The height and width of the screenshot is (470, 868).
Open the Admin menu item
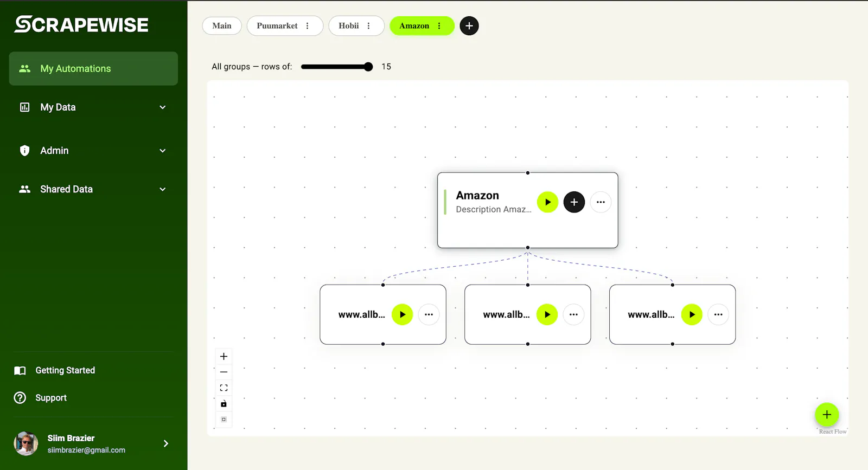93,151
